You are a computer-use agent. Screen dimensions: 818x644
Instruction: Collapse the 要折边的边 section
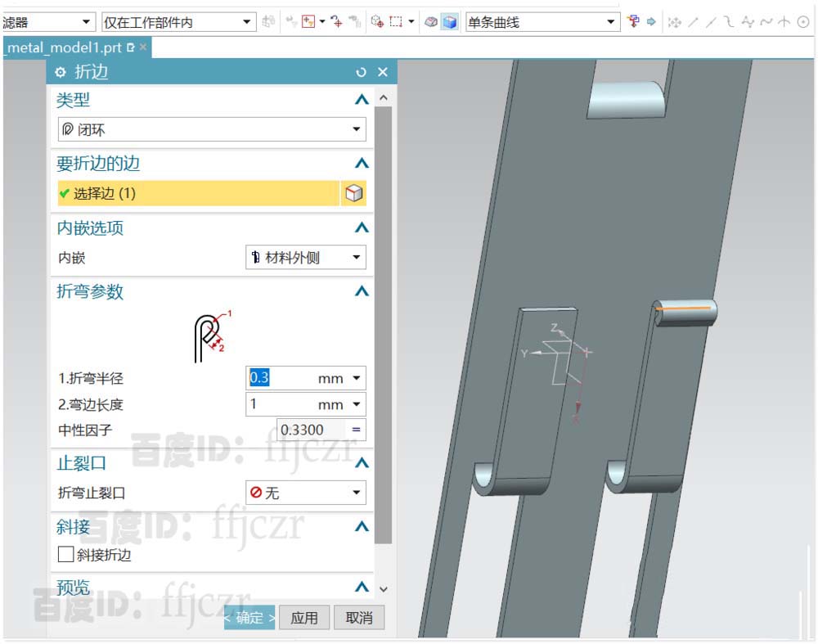[x=362, y=164]
